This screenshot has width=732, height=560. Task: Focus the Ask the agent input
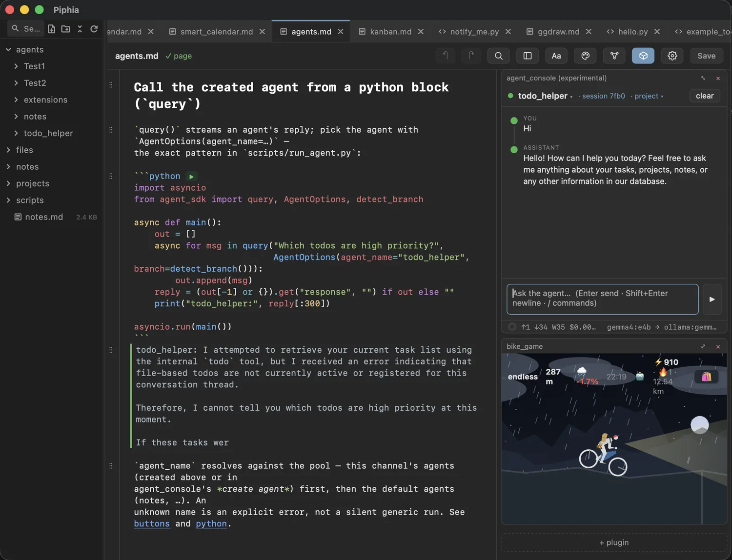[602, 299]
